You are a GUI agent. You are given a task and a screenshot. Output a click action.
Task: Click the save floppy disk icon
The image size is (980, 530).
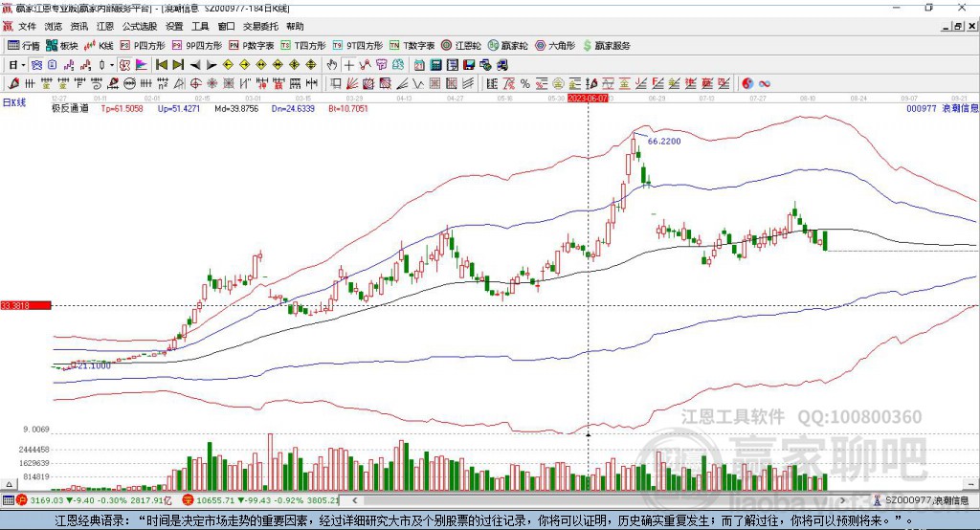pyautogui.click(x=469, y=65)
